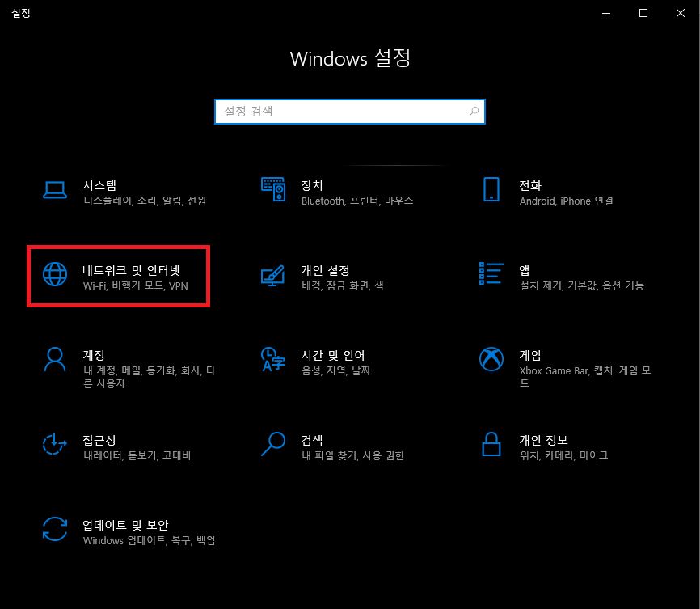This screenshot has width=700, height=609.
Task: Select the 시간 및 언어 title
Action: click(x=333, y=355)
